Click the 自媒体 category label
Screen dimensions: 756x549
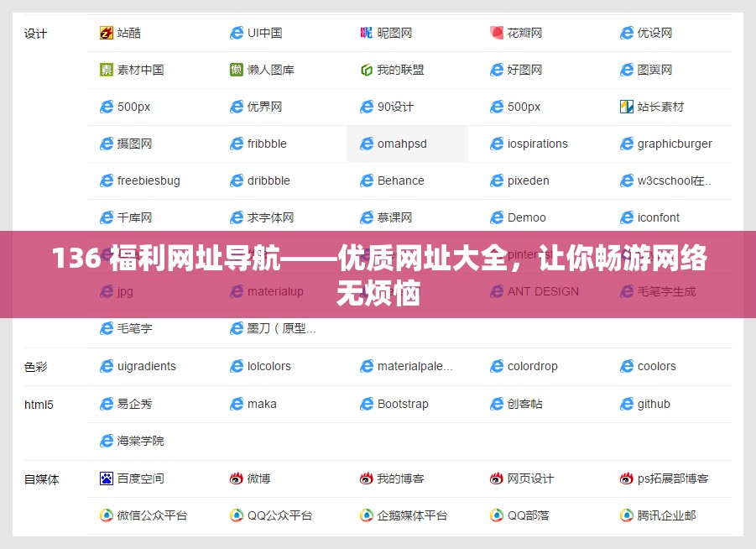point(41,479)
